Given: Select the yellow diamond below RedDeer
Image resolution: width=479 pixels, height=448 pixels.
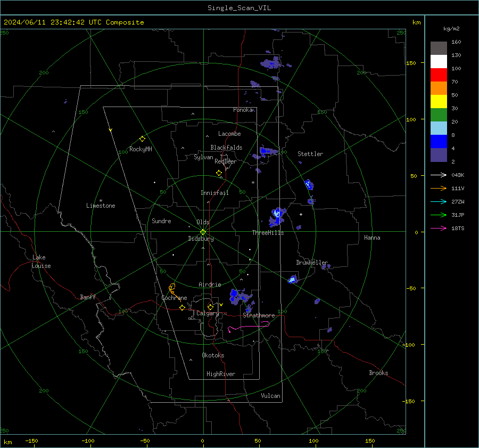Looking at the screenshot, I should pos(219,173).
